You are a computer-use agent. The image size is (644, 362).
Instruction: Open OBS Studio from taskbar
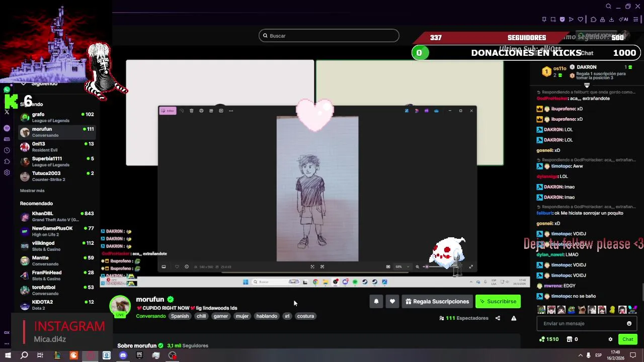(x=173, y=355)
